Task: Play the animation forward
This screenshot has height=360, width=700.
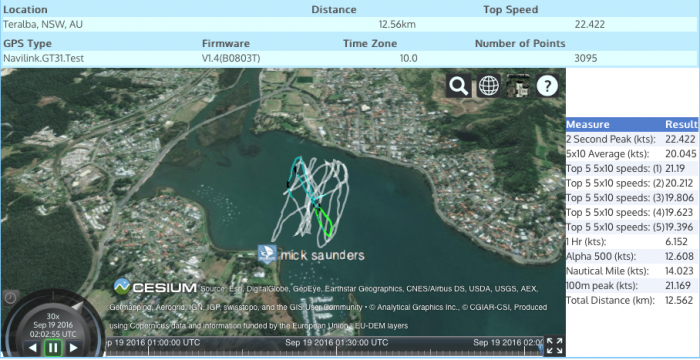Action: [73, 347]
